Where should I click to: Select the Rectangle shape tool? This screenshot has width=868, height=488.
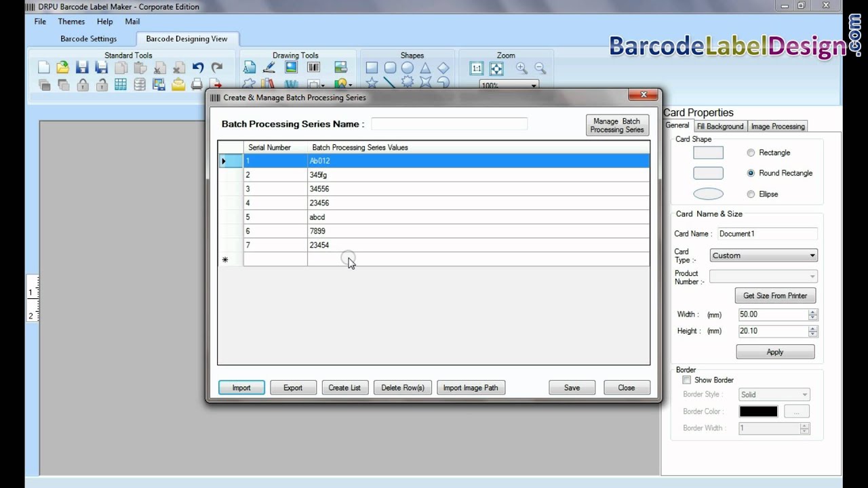coord(372,67)
